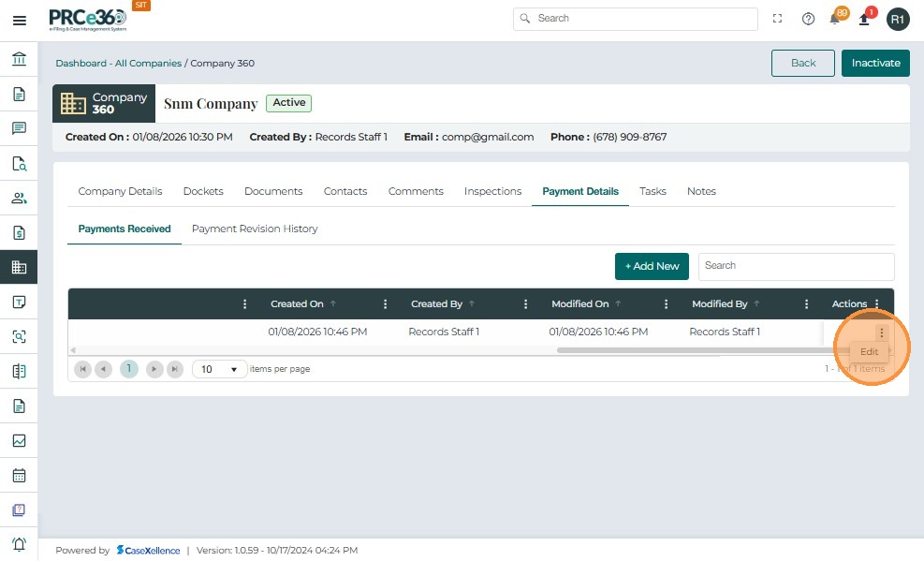924x561 pixels.
Task: Open column menu for Modified By
Action: click(806, 304)
